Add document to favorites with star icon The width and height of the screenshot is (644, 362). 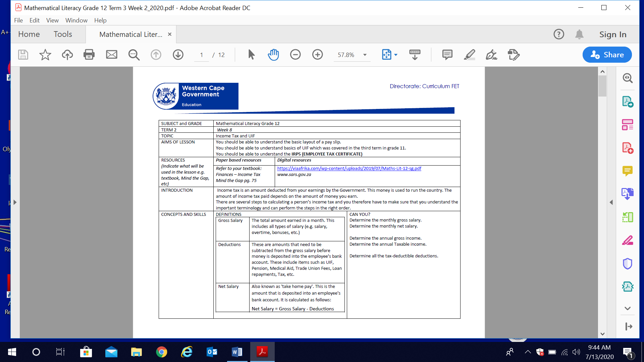point(45,55)
